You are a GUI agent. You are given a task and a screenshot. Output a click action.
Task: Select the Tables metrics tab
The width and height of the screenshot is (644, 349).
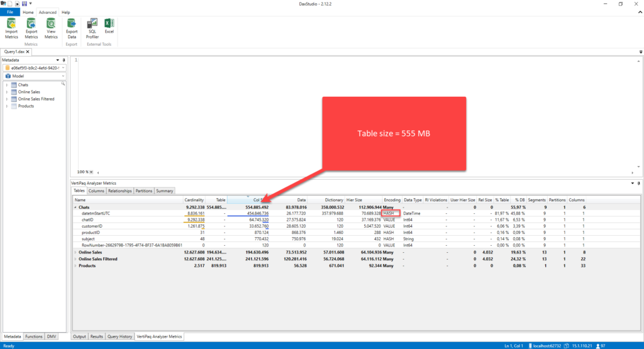click(79, 191)
